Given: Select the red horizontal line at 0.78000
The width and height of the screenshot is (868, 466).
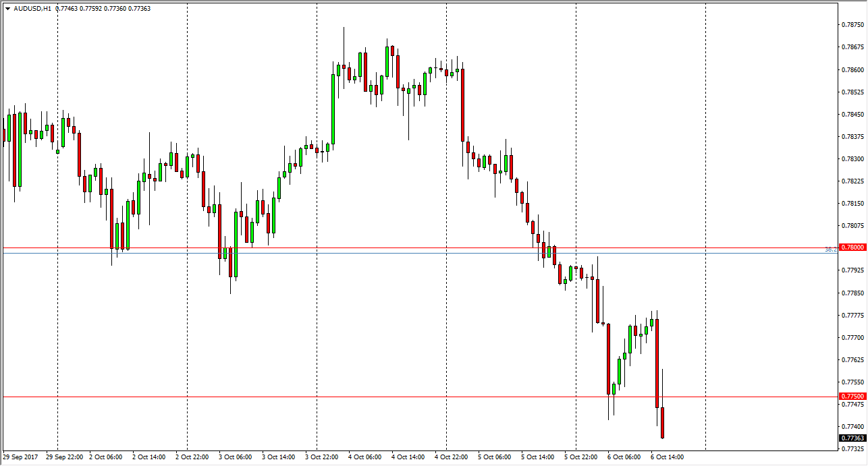Looking at the screenshot, I should 405,247.
